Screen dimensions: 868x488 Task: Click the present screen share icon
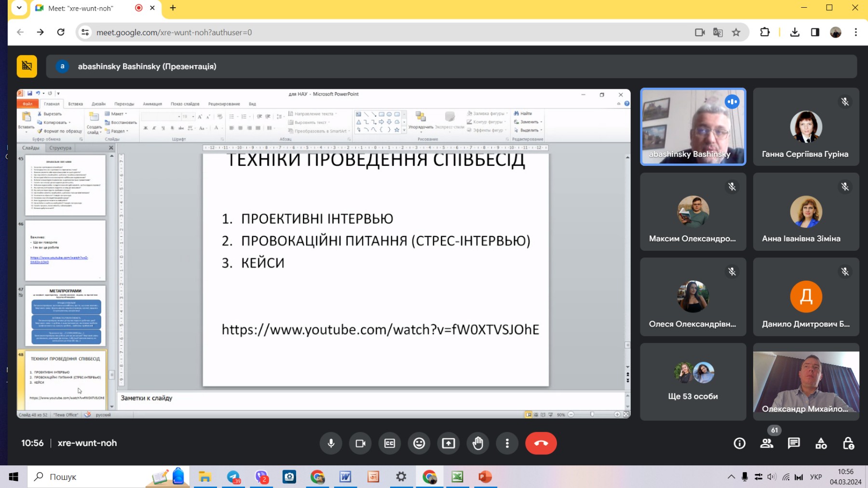tap(448, 443)
